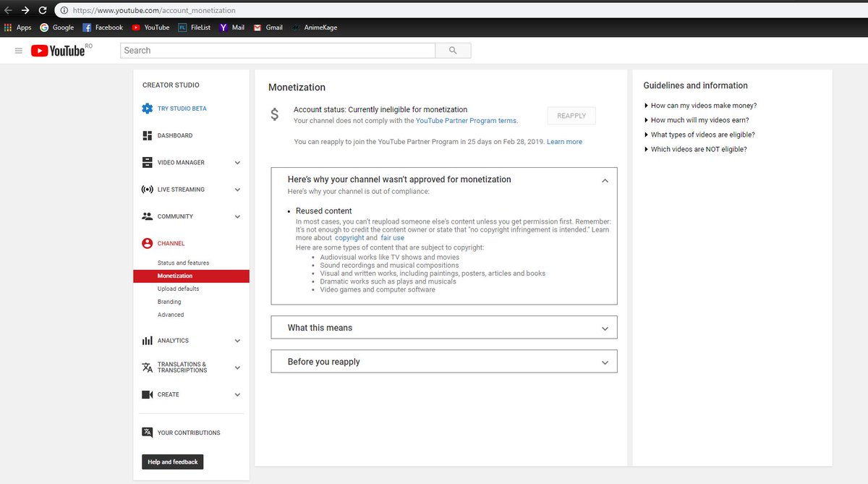Click the Try Studio Beta link text
The width and height of the screenshot is (868, 484).
coord(182,109)
